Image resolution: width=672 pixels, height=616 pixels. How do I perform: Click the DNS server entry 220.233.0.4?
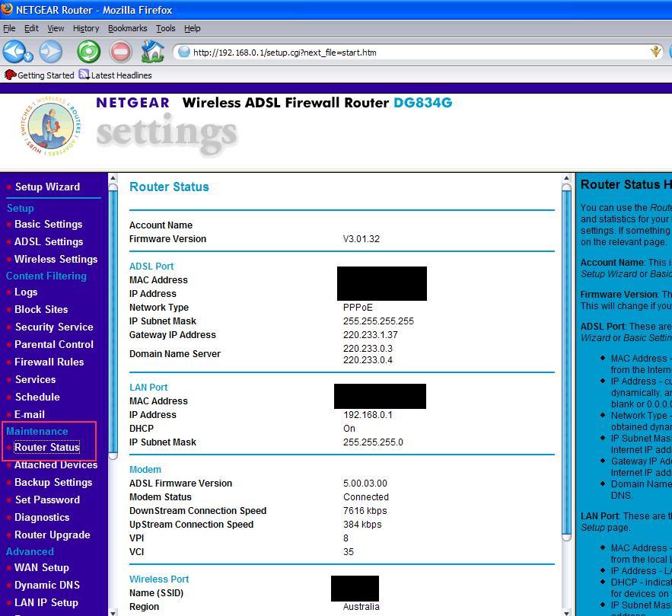pyautogui.click(x=368, y=360)
